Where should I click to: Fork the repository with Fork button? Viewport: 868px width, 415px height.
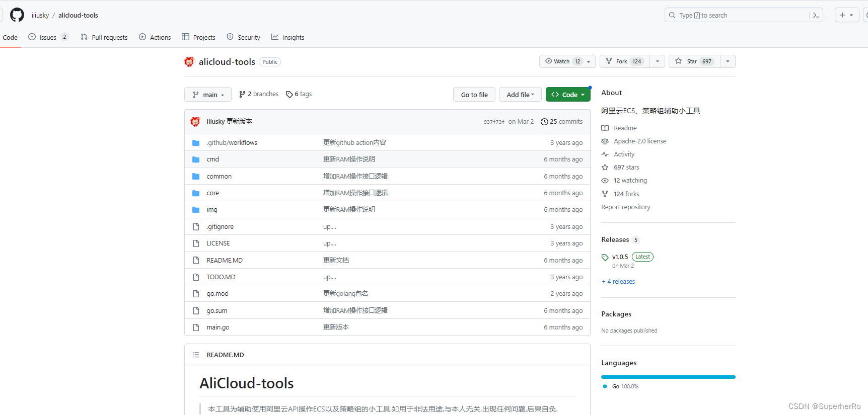point(625,61)
